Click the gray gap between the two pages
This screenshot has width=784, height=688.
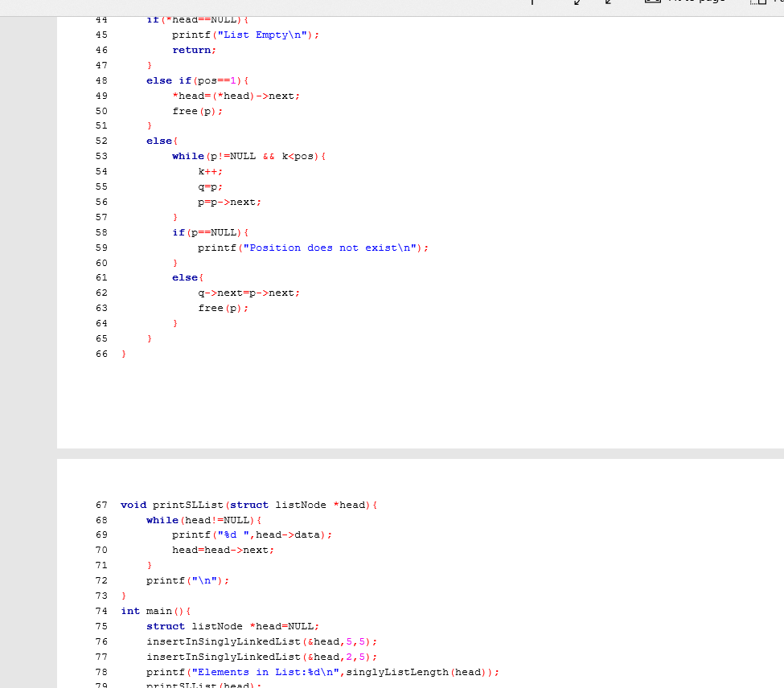coord(402,453)
